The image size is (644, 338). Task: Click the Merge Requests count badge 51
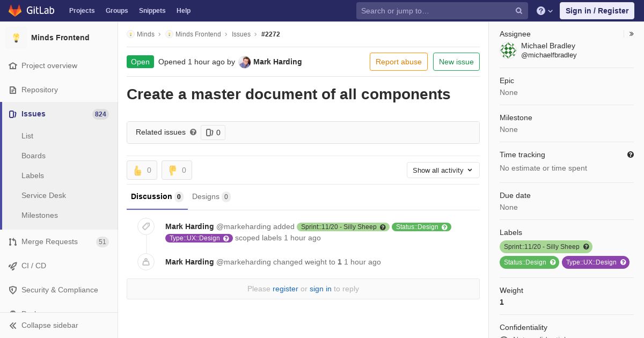click(102, 242)
